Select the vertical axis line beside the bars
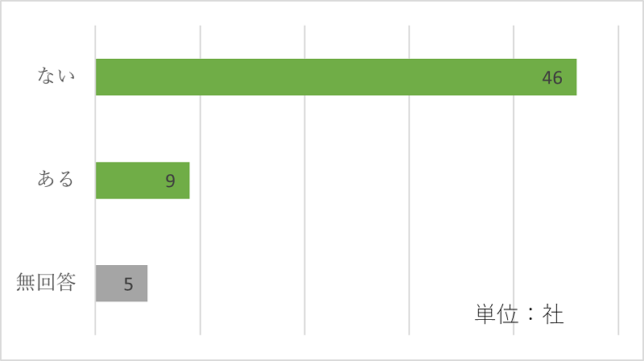The height and width of the screenshot is (361, 644). [x=95, y=180]
